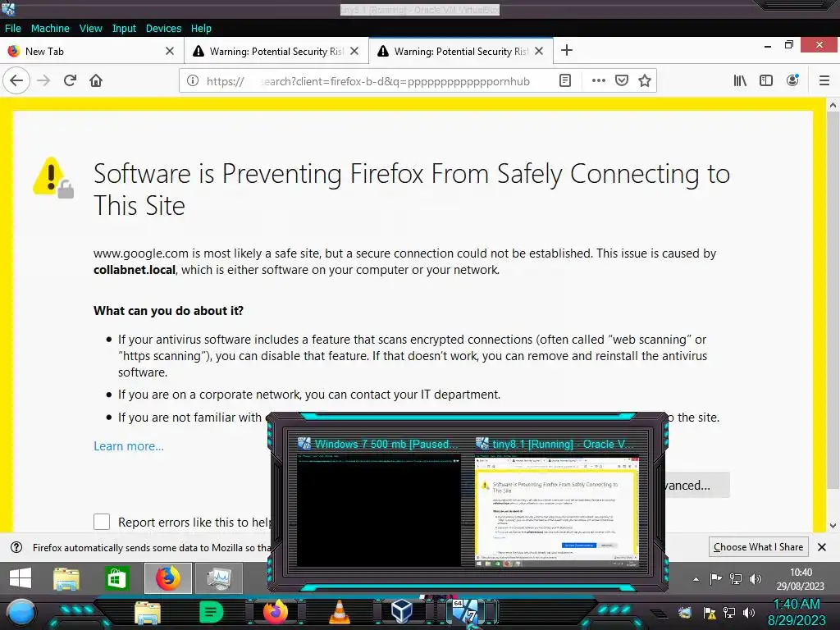Open the VirtualBox View menu
Image resolution: width=840 pixels, height=630 pixels.
(90, 29)
